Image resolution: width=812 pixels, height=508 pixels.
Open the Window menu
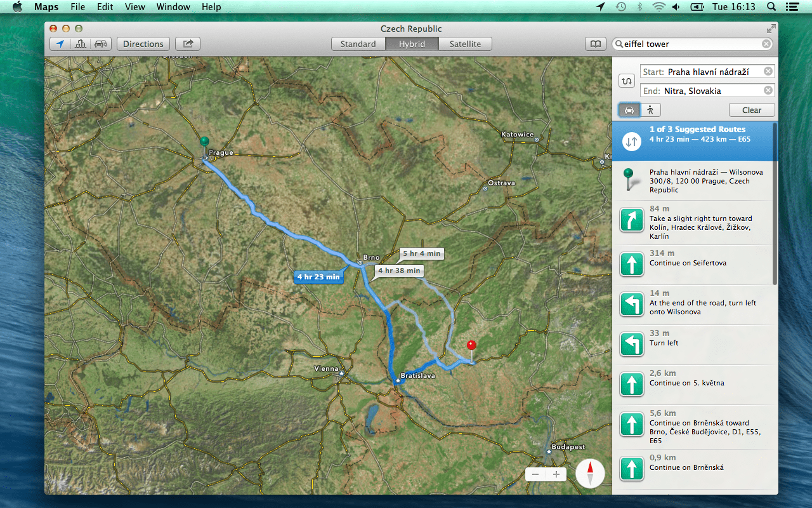(x=173, y=7)
